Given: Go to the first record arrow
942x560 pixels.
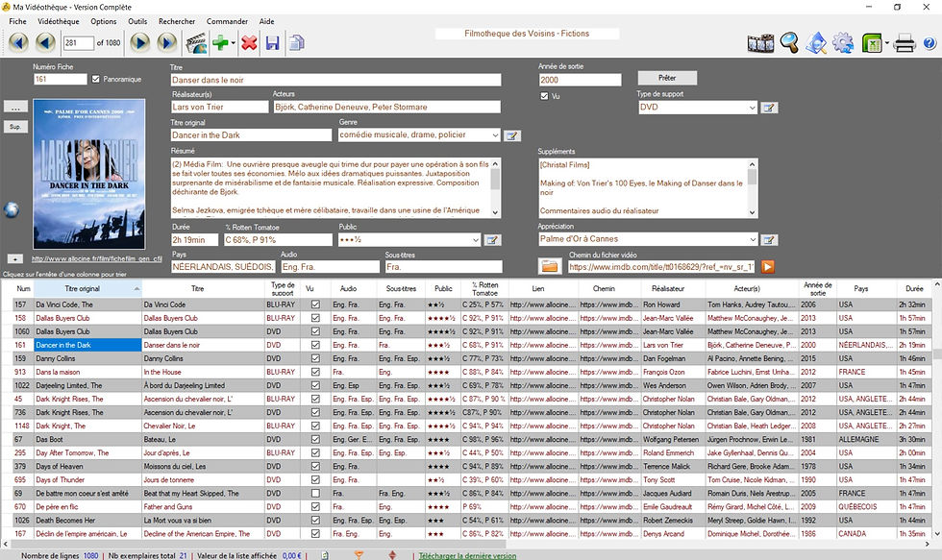Looking at the screenshot, I should tap(18, 42).
